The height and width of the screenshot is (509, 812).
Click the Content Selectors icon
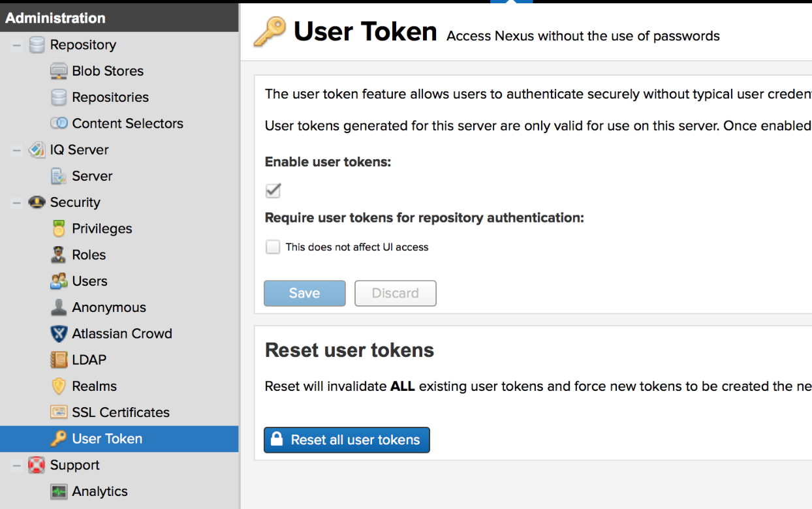coord(59,123)
